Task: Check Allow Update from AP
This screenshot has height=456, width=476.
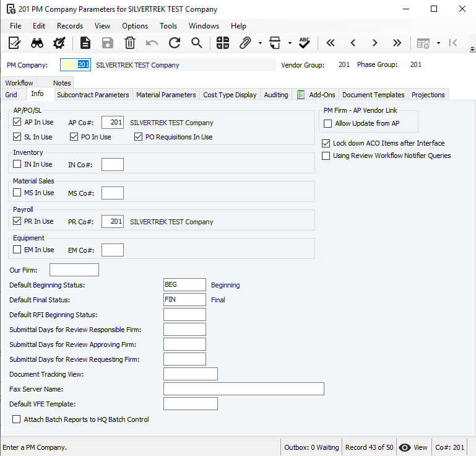Action: tap(327, 124)
